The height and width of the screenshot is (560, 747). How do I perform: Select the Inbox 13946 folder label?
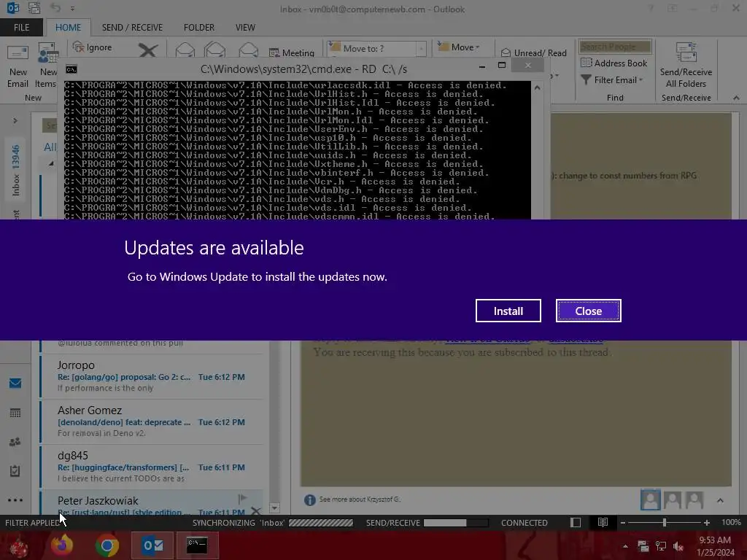point(16,170)
